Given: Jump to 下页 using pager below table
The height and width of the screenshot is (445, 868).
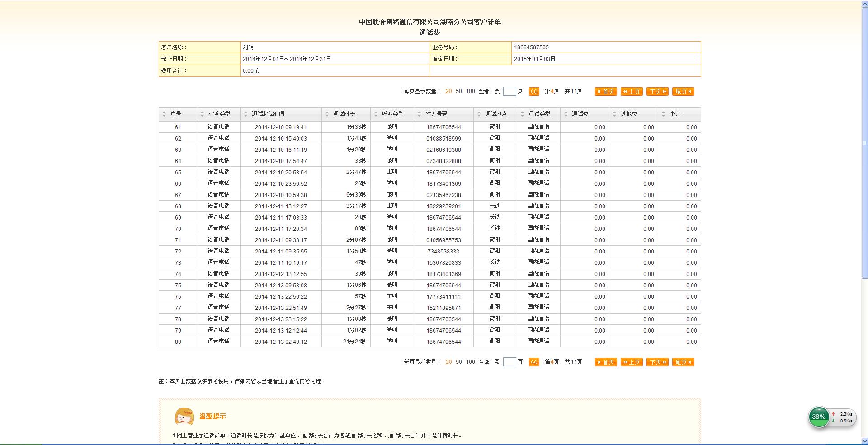Looking at the screenshot, I should (x=657, y=362).
